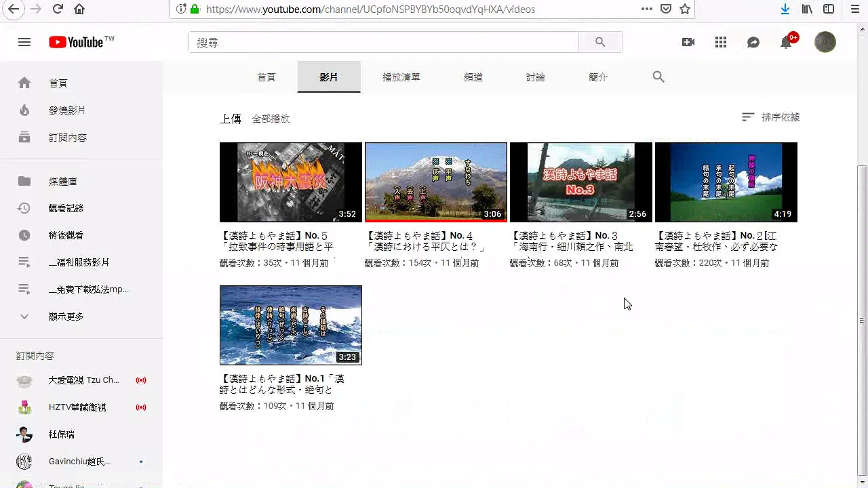Switch to 簡介 tab

click(598, 77)
